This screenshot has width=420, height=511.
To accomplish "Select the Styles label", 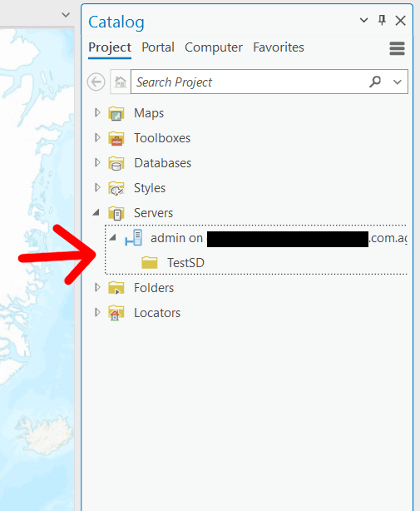I will [150, 188].
